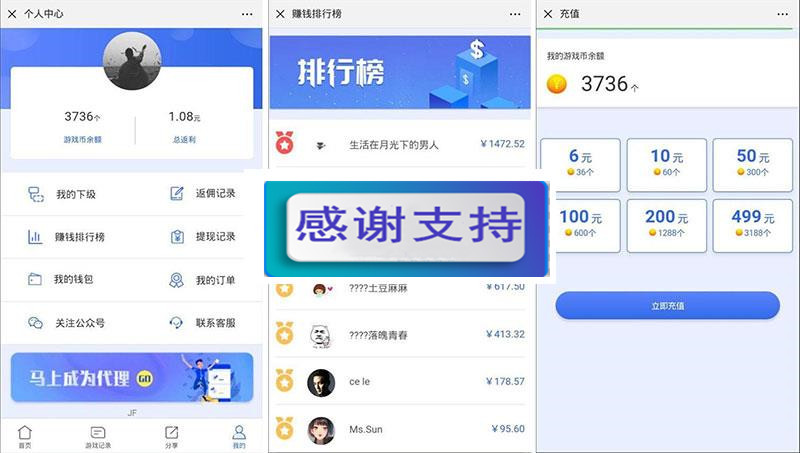Click the 立即充值 button
Viewport: 800px width, 453px height.
[x=667, y=306]
